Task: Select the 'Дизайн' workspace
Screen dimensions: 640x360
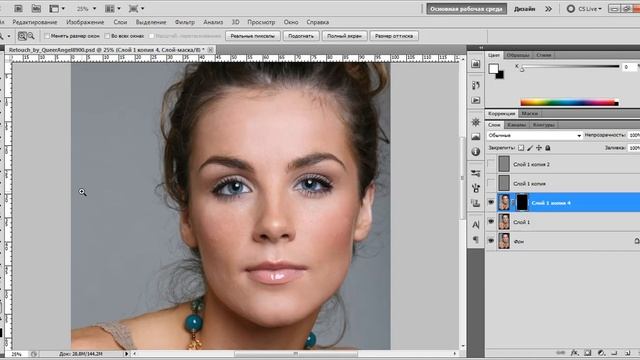Action: point(524,9)
